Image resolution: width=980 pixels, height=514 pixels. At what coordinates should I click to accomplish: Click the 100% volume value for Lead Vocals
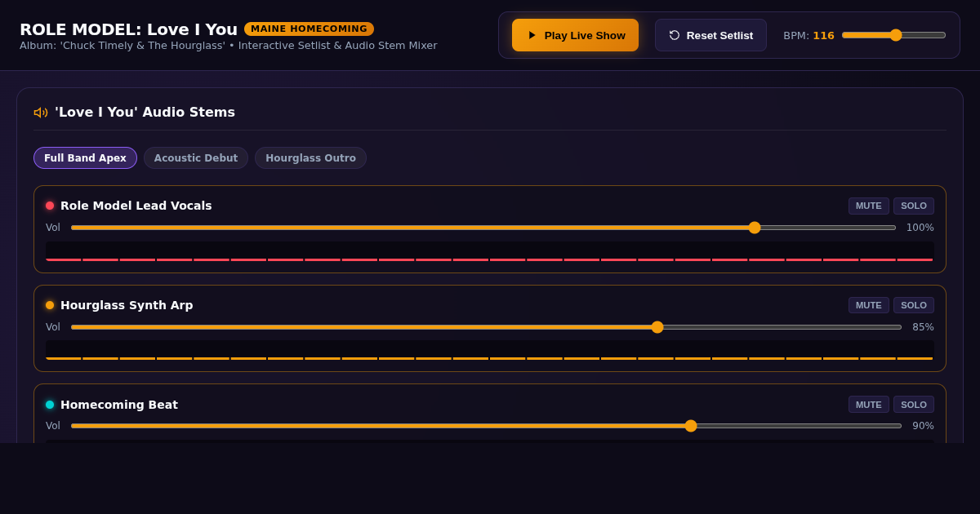(920, 228)
